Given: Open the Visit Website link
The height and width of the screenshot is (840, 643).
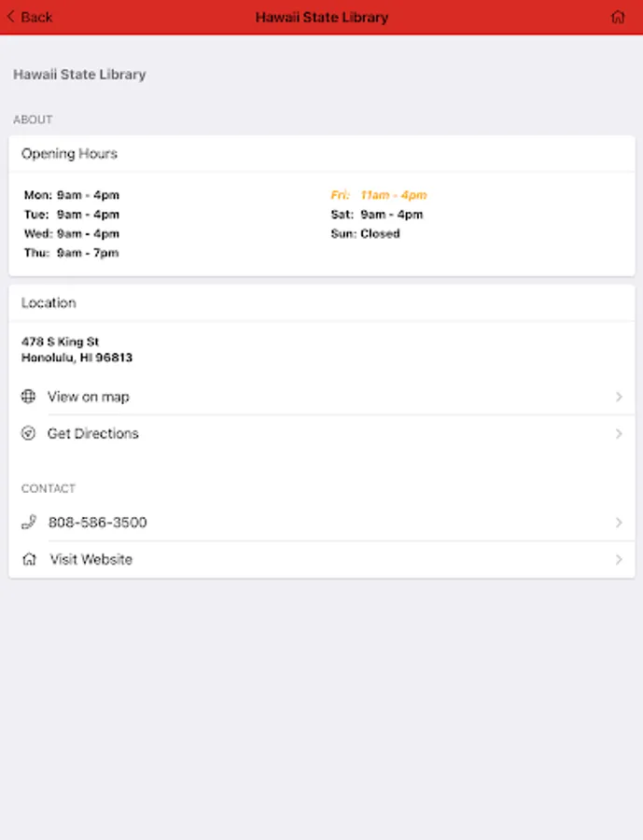Looking at the screenshot, I should (91, 560).
